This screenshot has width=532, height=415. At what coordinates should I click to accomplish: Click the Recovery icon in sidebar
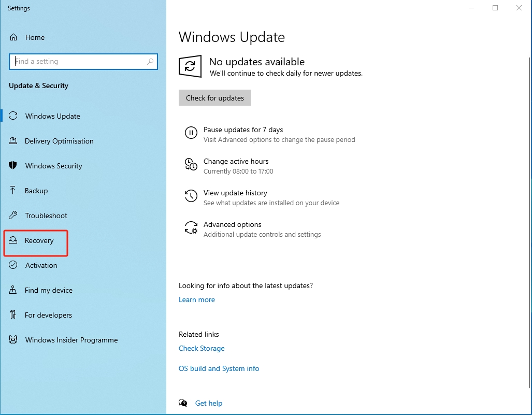(13, 240)
